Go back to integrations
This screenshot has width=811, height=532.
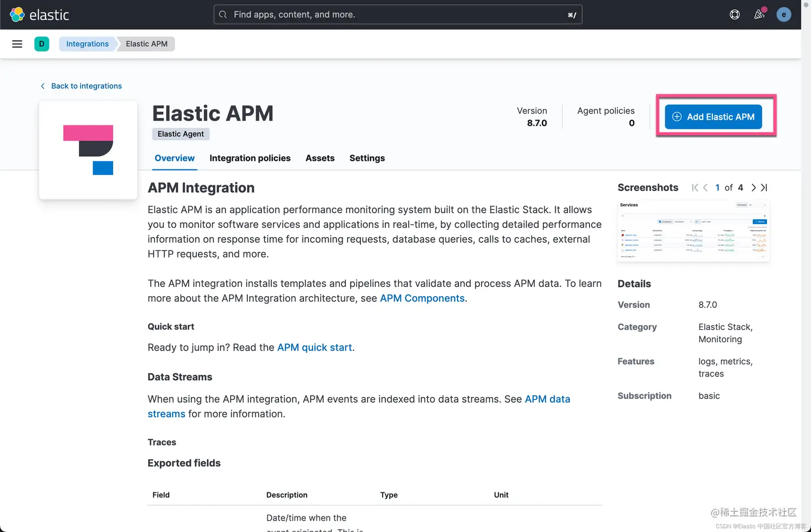(81, 86)
